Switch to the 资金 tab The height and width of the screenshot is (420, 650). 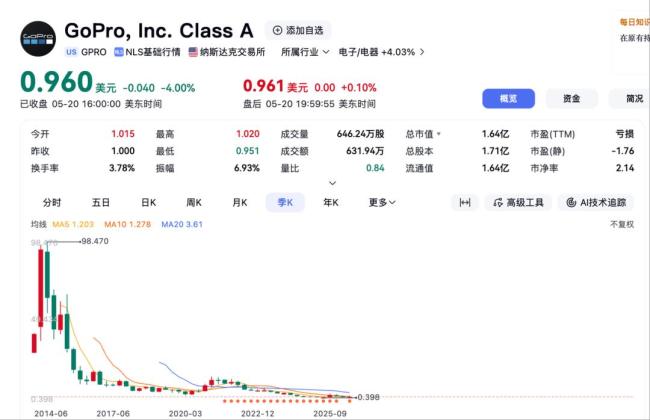point(572,99)
